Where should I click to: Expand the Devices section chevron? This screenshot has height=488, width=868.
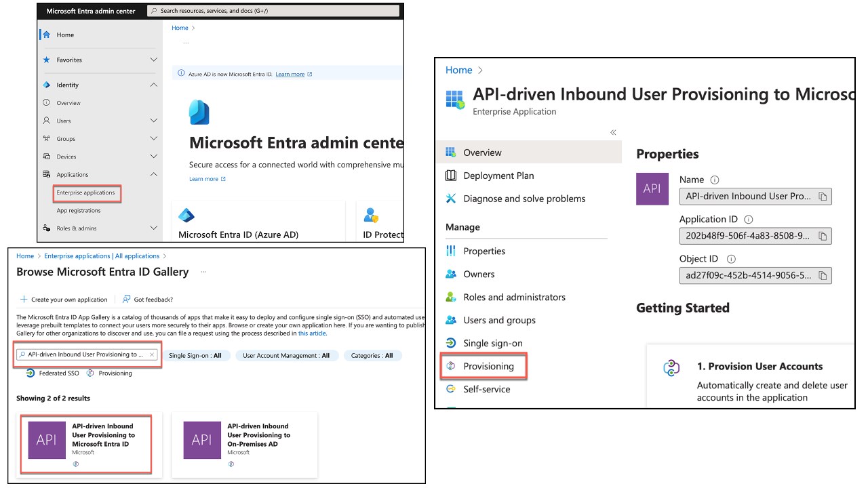153,157
